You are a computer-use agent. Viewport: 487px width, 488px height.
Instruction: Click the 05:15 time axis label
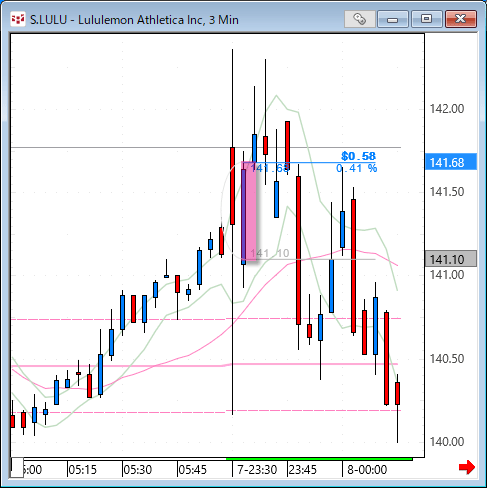(83, 470)
